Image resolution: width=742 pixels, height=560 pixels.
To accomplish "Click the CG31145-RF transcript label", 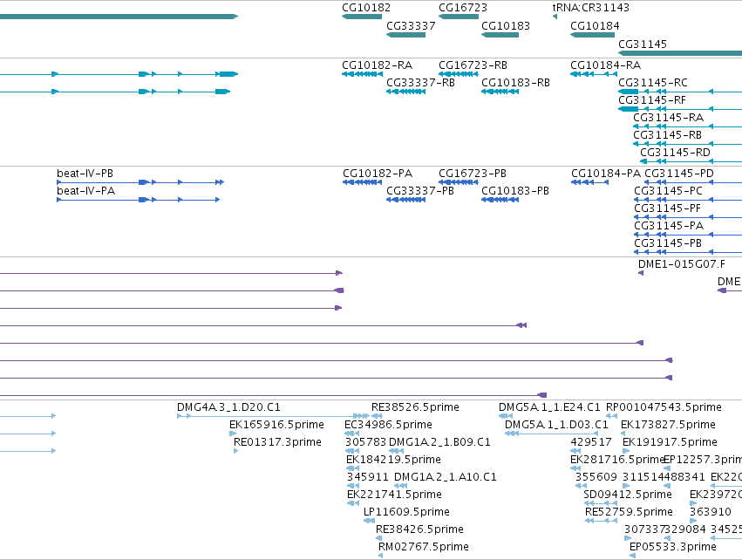I will coord(651,100).
